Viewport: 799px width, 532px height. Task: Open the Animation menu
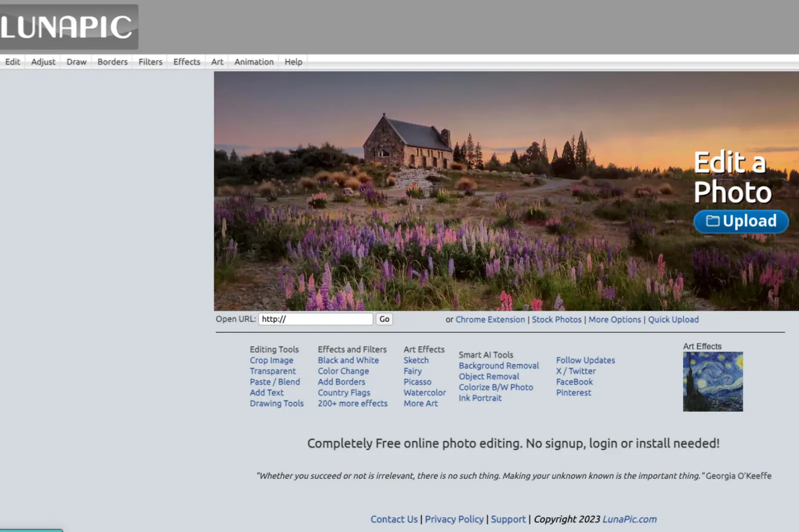(x=254, y=62)
